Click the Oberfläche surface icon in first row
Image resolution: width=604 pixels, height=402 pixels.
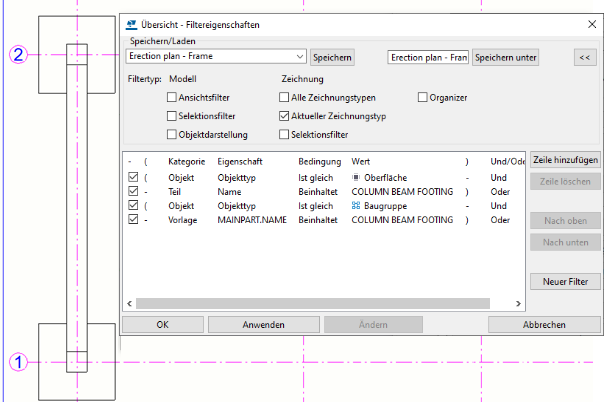356,176
